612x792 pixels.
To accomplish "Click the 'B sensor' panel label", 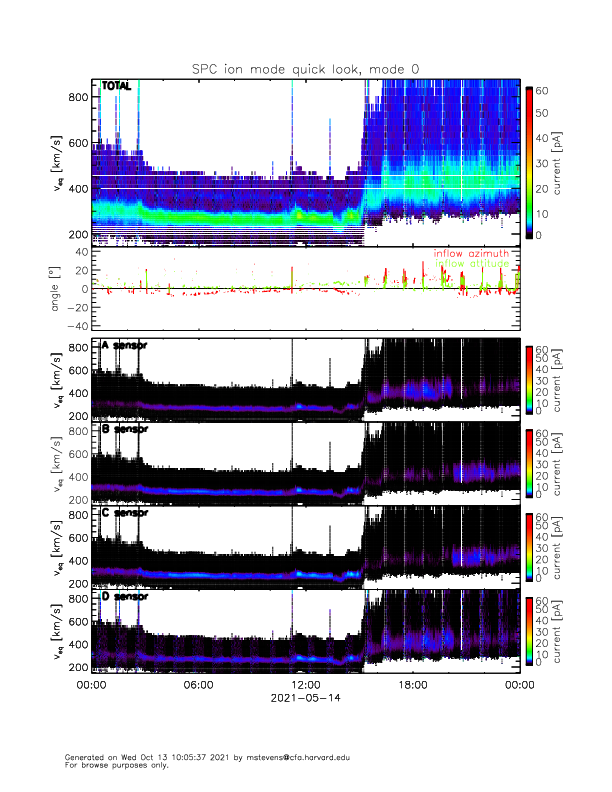I will click(124, 429).
